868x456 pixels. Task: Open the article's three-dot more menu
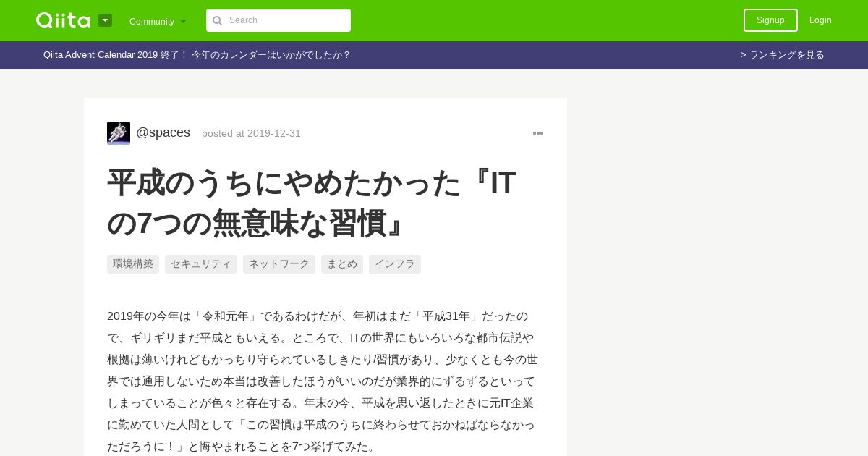(x=538, y=133)
